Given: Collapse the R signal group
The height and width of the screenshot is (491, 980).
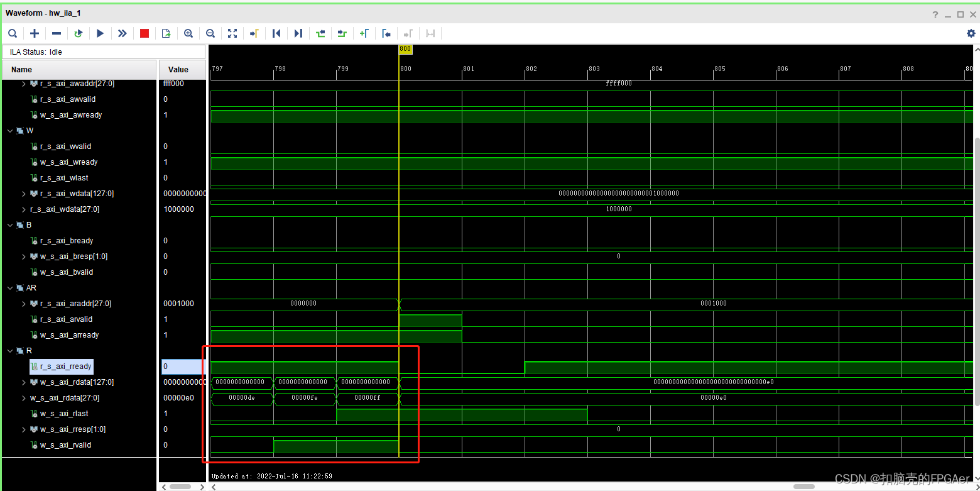Looking at the screenshot, I should (x=10, y=350).
